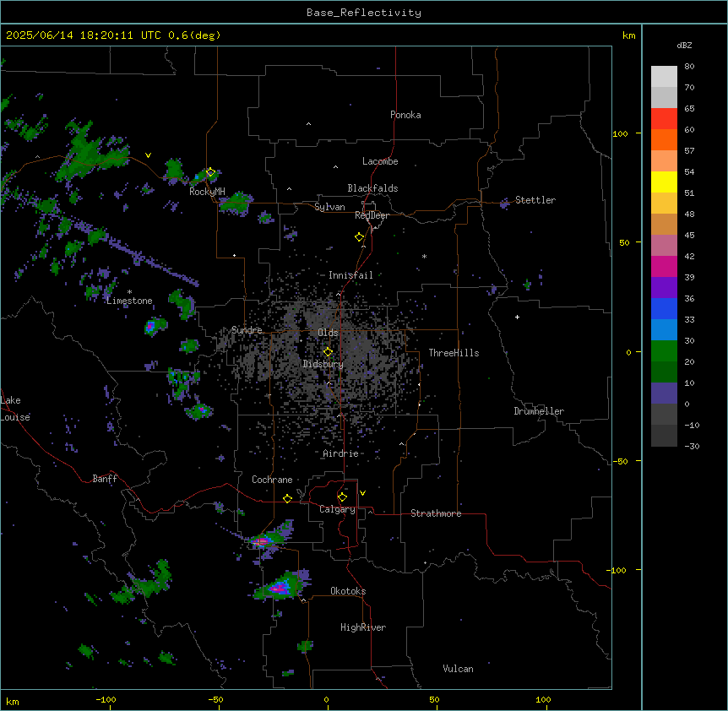Click the yellow V marker east of Calgary
The width and height of the screenshot is (728, 711).
point(362,493)
